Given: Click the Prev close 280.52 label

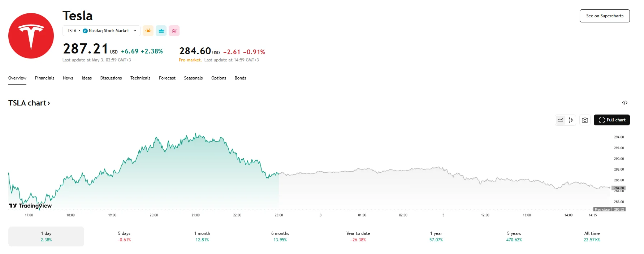Looking at the screenshot, I should pyautogui.click(x=609, y=209).
